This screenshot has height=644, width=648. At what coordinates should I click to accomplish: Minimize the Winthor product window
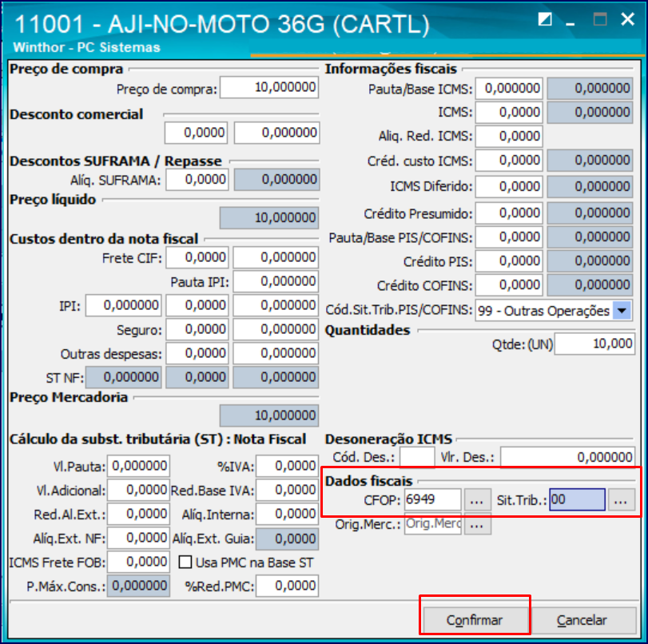pos(570,24)
